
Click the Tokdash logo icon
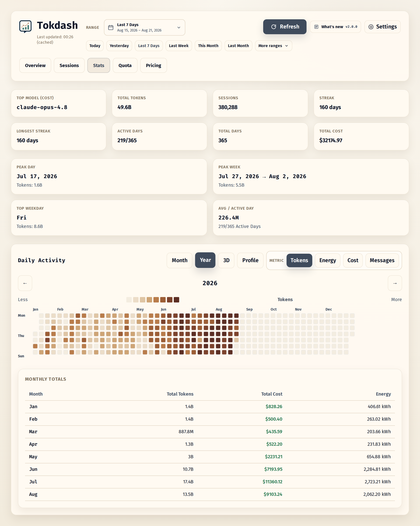click(25, 26)
